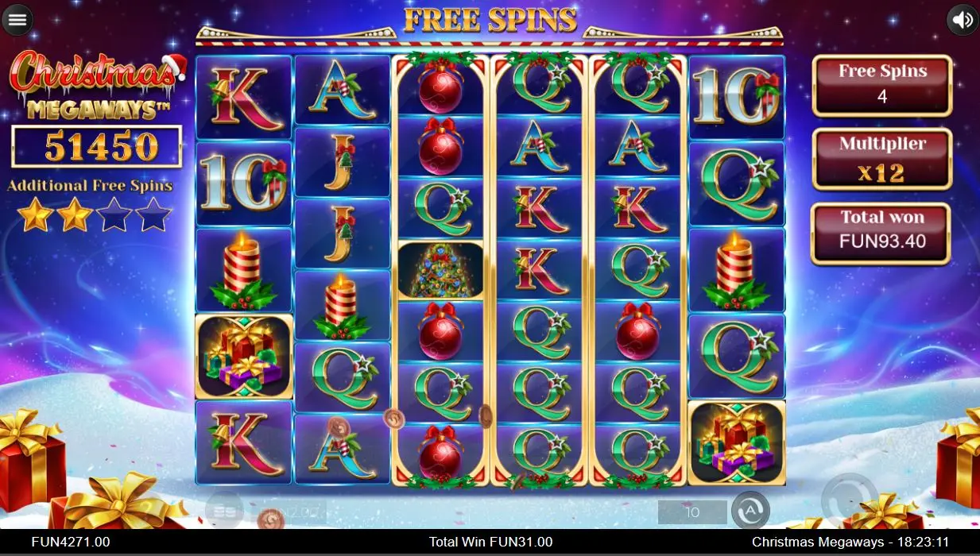Click the Multiplier x12 panel

pyautogui.click(x=882, y=159)
